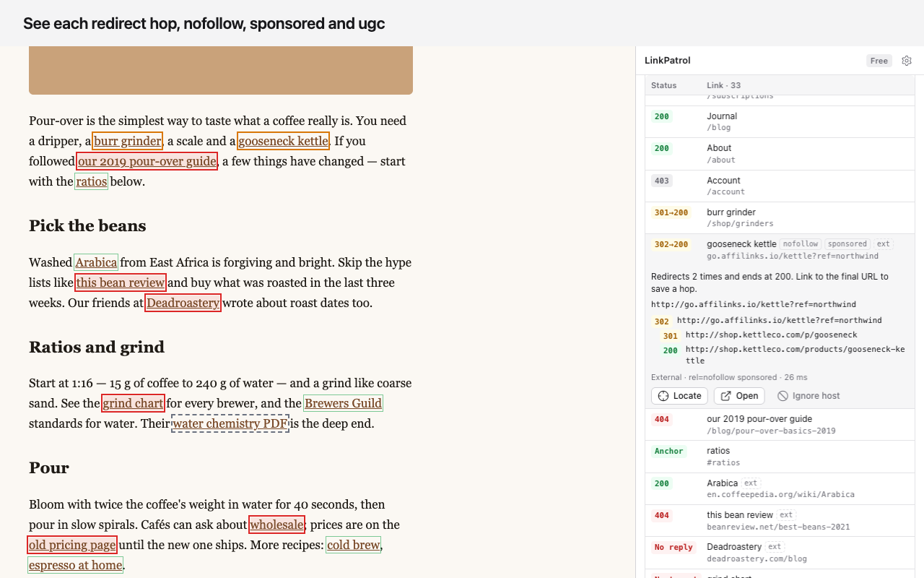Click the 'Pick the beans' heading
Image resolution: width=924 pixels, height=578 pixels.
(x=87, y=226)
